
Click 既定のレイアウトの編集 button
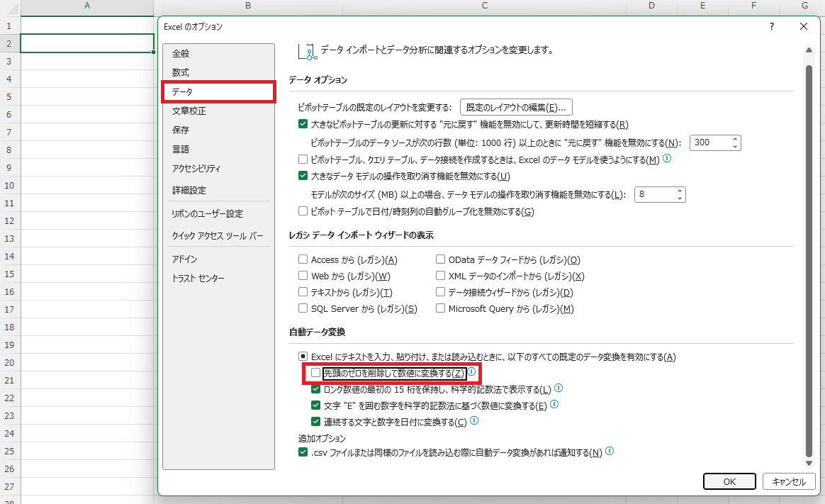[516, 107]
